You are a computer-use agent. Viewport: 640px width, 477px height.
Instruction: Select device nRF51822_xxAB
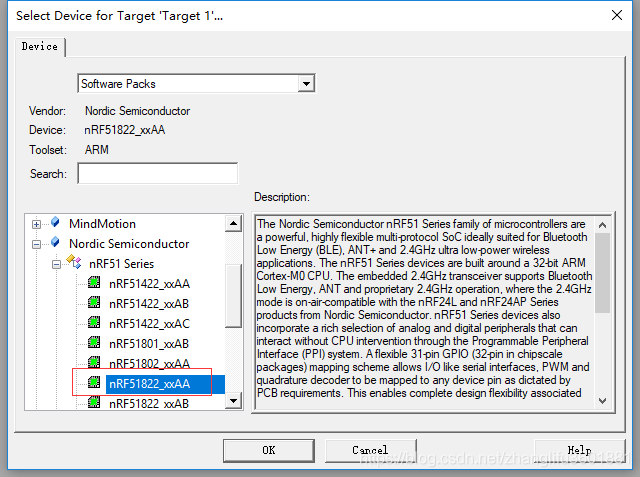coord(149,404)
